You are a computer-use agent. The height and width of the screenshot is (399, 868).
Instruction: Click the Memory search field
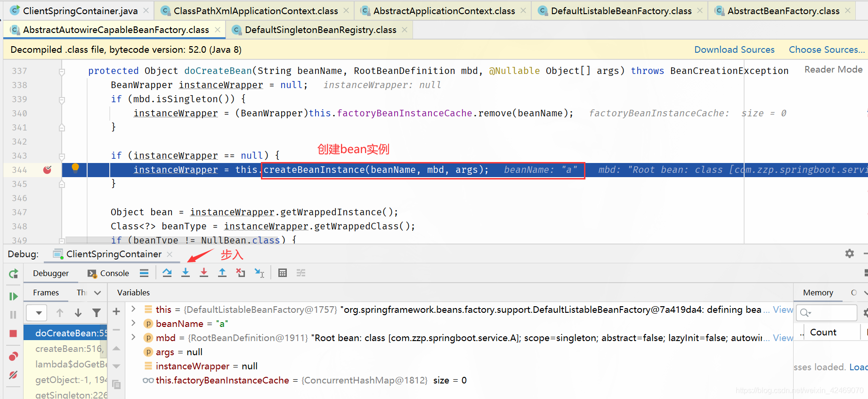click(827, 313)
